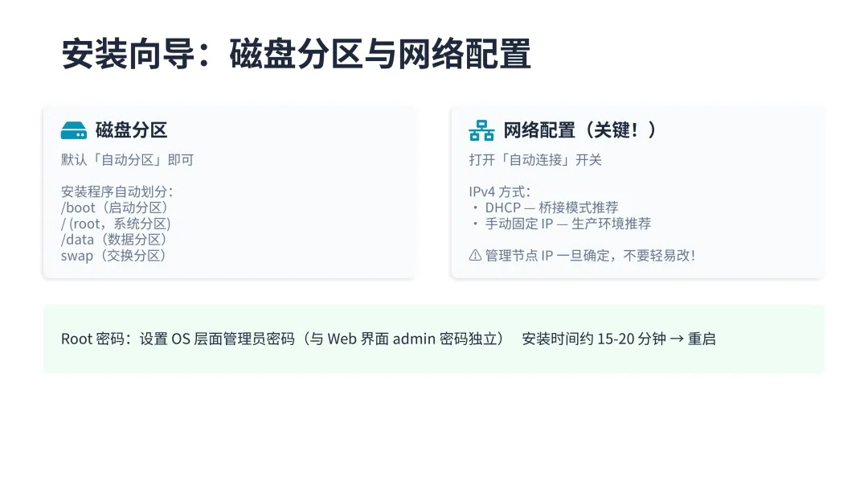
Task: Click 打开「自动连接」开关 text
Action: click(535, 160)
